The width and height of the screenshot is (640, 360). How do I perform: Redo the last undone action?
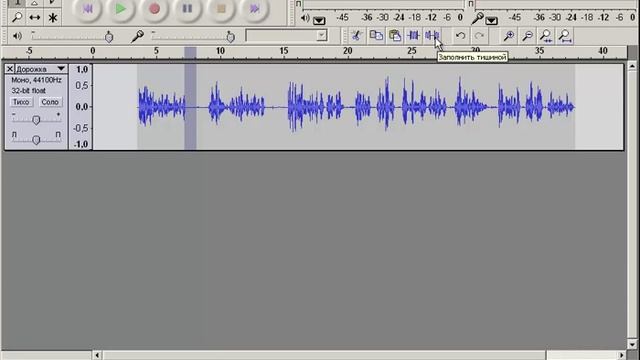[479, 36]
